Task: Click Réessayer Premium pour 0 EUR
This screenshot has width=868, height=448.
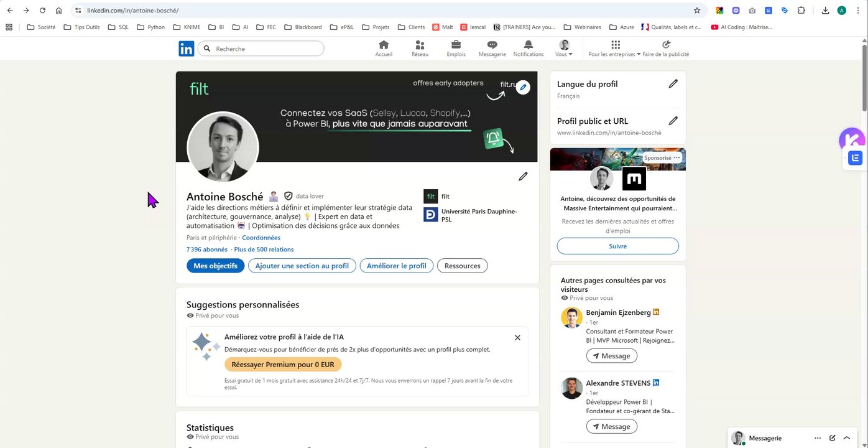Action: point(283,365)
